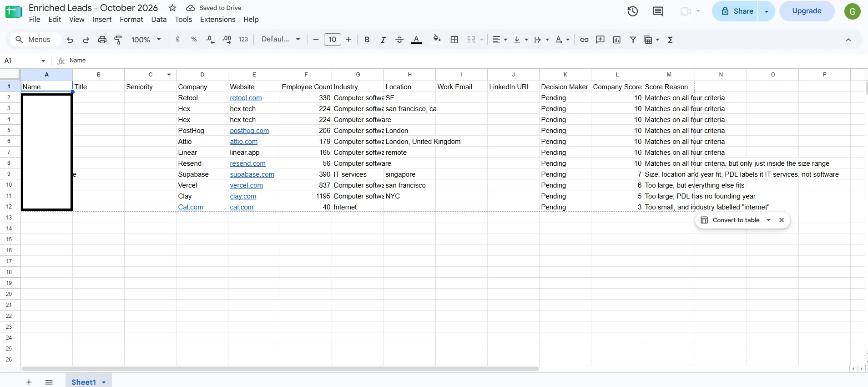The image size is (868, 387).
Task: Format as currency with pound icon
Action: click(x=178, y=40)
